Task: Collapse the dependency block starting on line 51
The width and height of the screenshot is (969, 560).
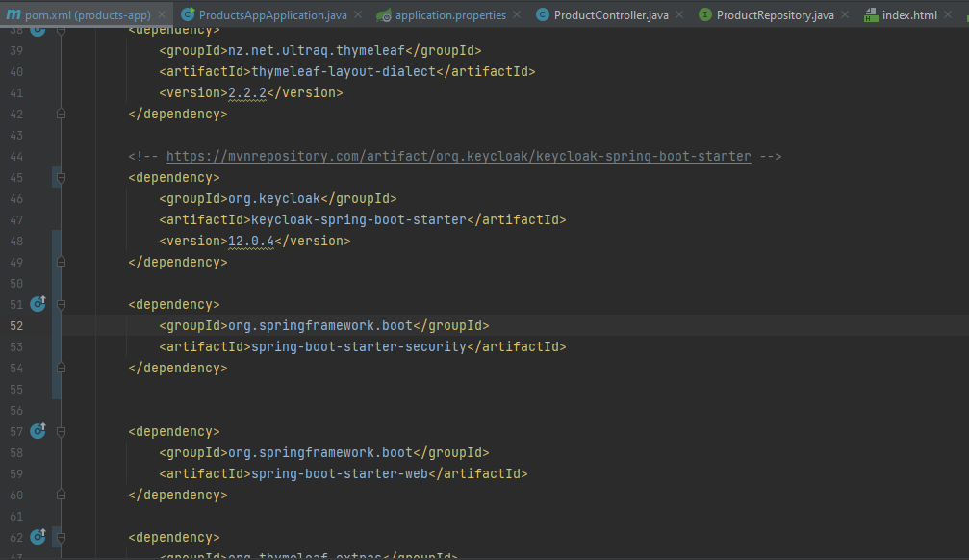Action: click(62, 305)
